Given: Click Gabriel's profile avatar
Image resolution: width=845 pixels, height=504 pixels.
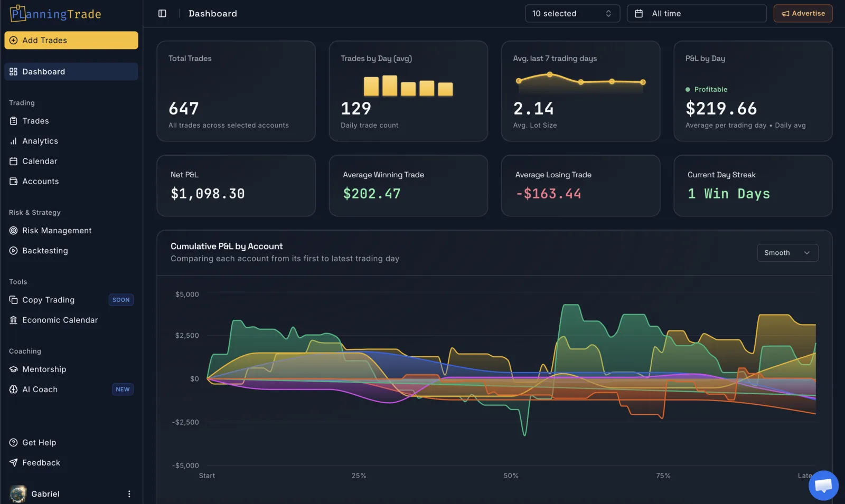Looking at the screenshot, I should (x=18, y=494).
